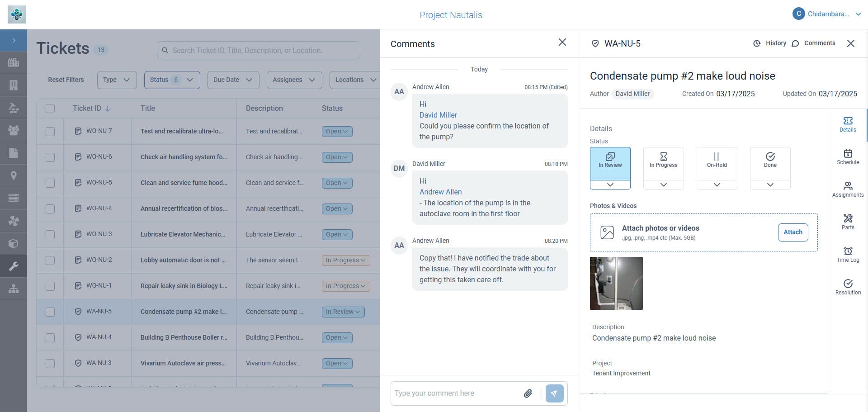Open the History clock icon
The height and width of the screenshot is (412, 868).
(757, 43)
